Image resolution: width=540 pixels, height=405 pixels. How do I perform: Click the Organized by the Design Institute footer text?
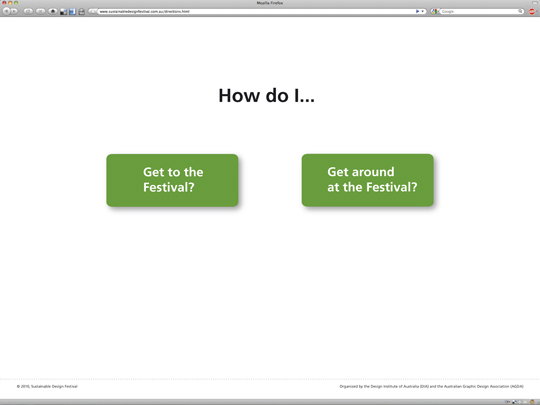tap(432, 386)
